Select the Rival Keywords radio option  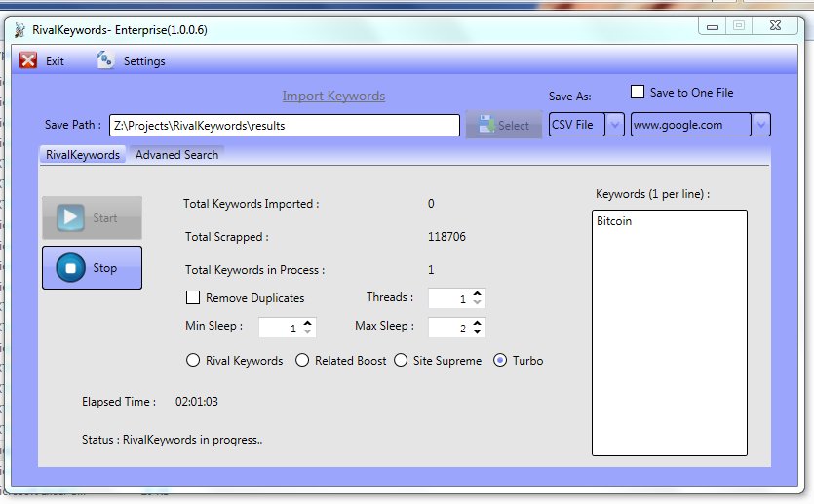click(193, 361)
